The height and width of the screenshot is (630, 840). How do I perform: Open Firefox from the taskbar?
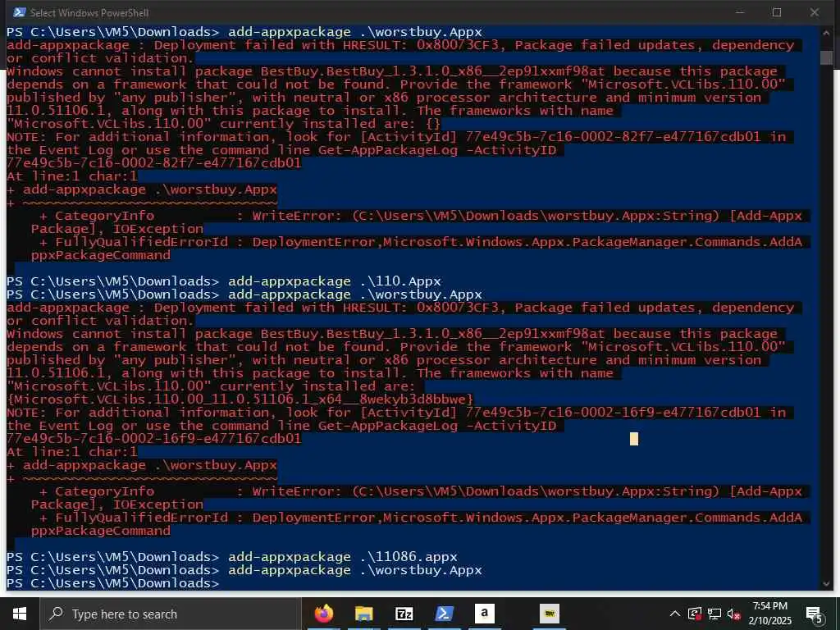point(323,614)
